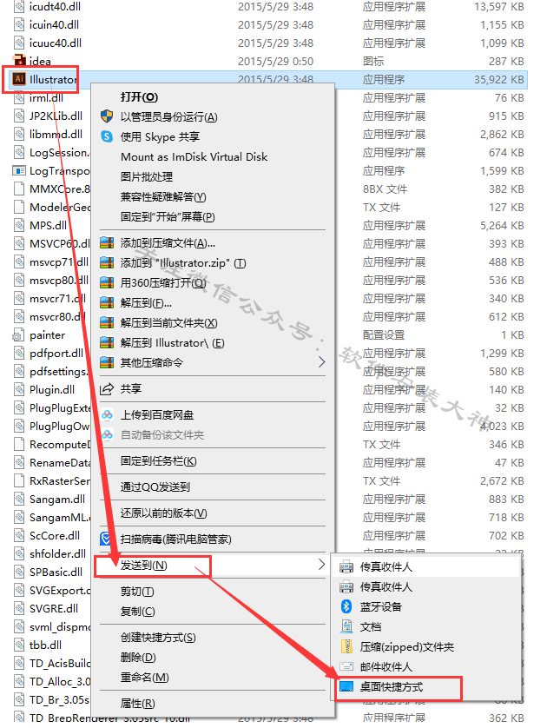Click the idea icon file's icon
The width and height of the screenshot is (560, 728).
19,60
